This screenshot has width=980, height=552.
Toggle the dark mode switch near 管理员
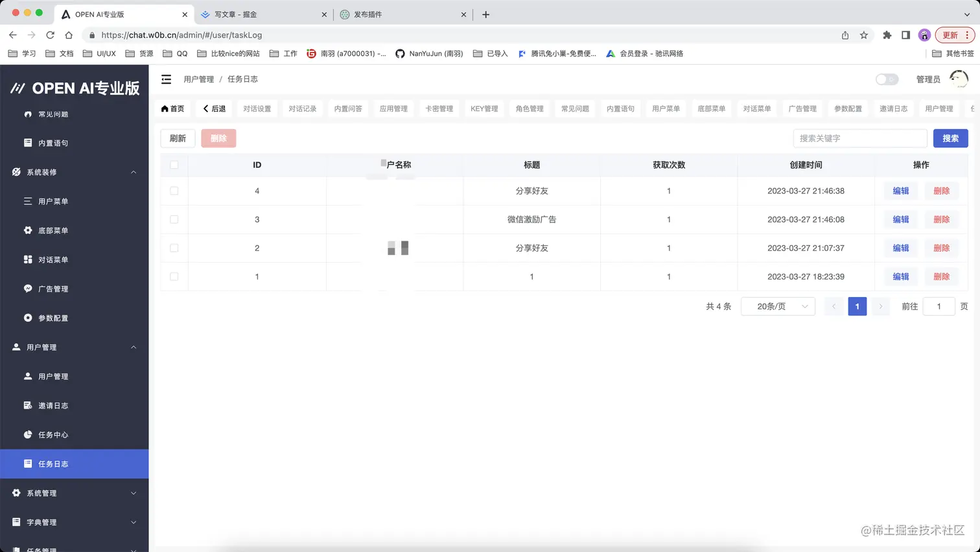point(886,78)
